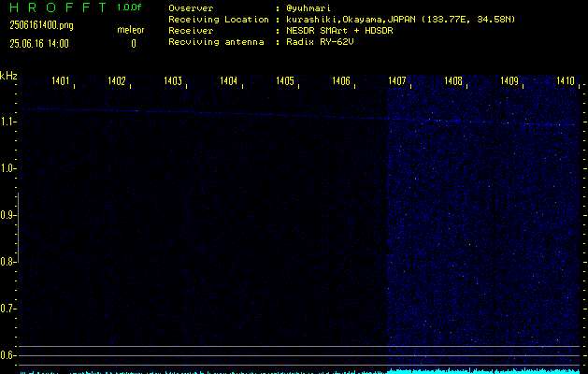Click the Ovserver label
Viewport: 588px width, 374px height.
191,8
